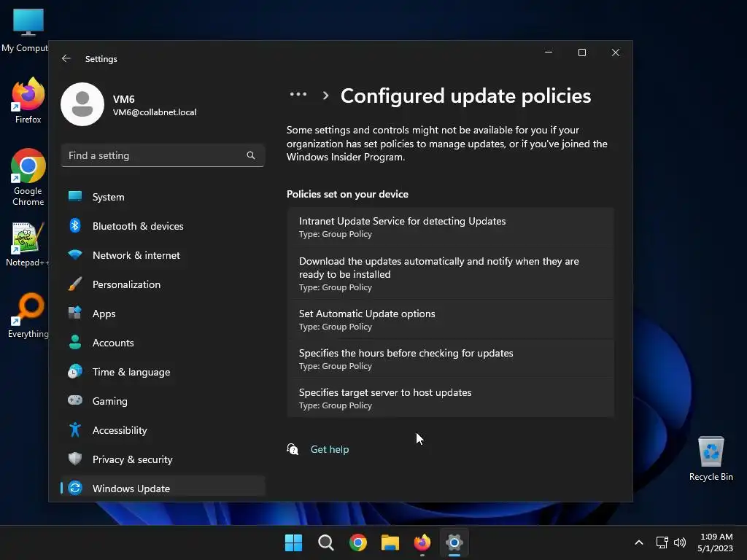Open File Explorer from the taskbar

click(x=390, y=542)
